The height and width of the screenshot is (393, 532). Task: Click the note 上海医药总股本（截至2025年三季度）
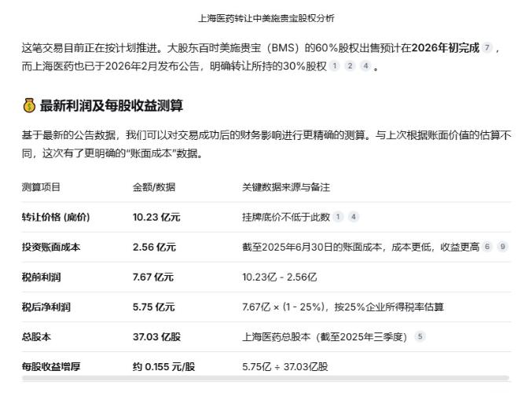[325, 336]
